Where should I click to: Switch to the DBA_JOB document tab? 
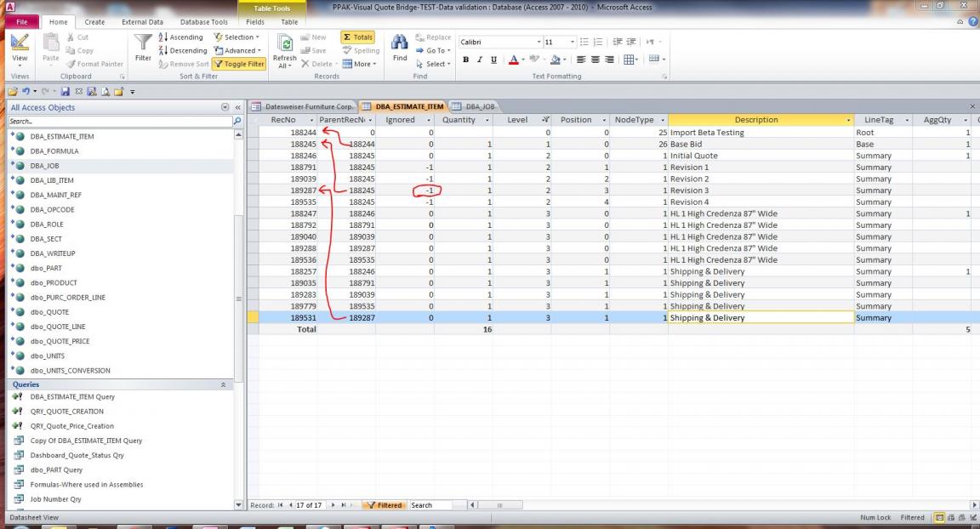tap(472, 106)
